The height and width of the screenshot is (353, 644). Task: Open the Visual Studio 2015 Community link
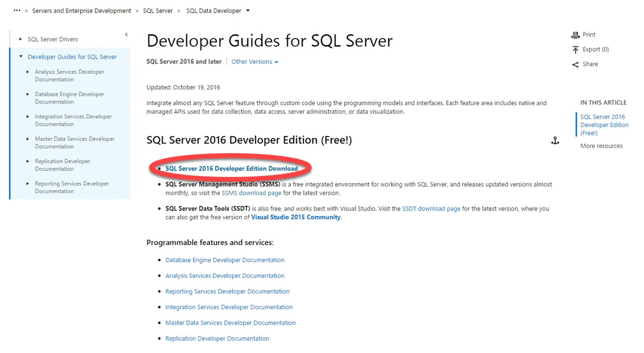(296, 217)
